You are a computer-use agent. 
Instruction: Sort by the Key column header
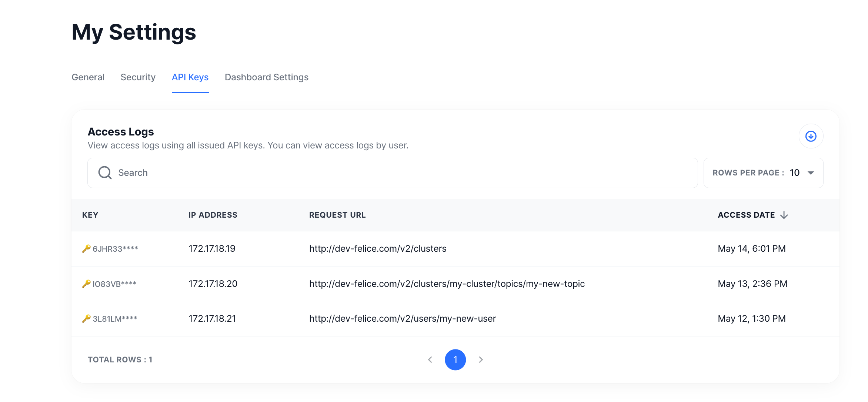tap(90, 215)
